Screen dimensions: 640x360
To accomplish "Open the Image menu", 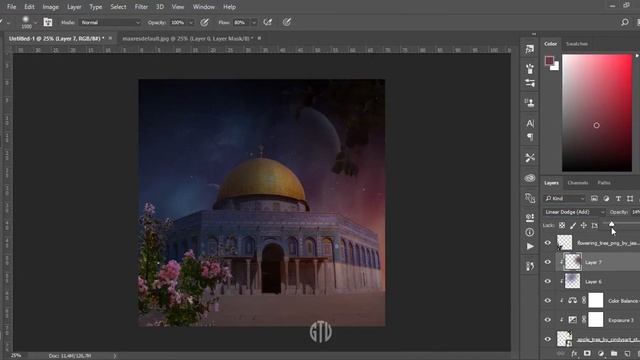I will click(x=51, y=7).
